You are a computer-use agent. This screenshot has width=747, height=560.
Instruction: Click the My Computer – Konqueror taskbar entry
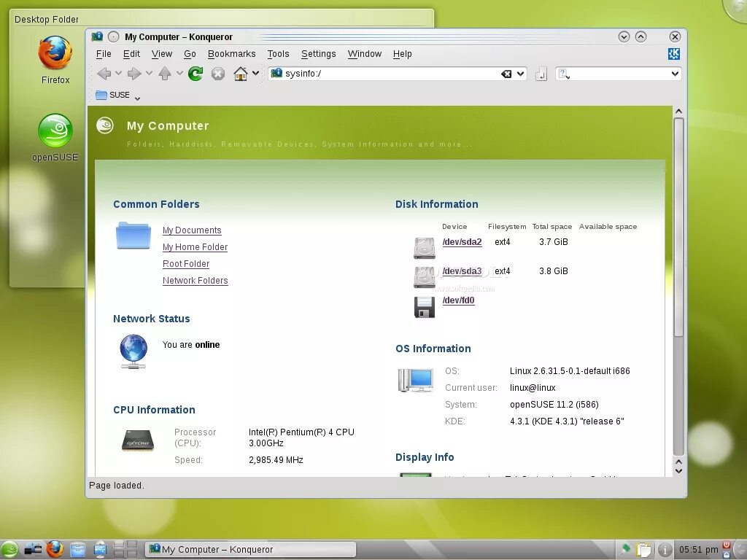[250, 550]
